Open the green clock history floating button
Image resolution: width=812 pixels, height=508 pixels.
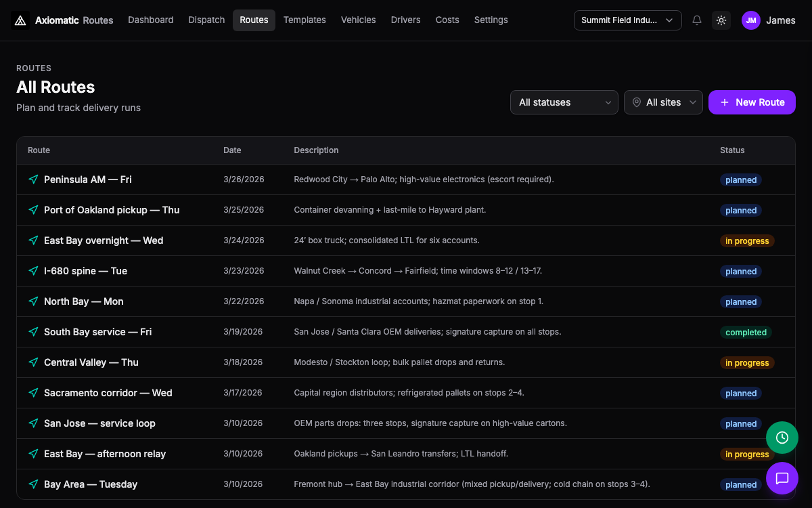pyautogui.click(x=782, y=438)
